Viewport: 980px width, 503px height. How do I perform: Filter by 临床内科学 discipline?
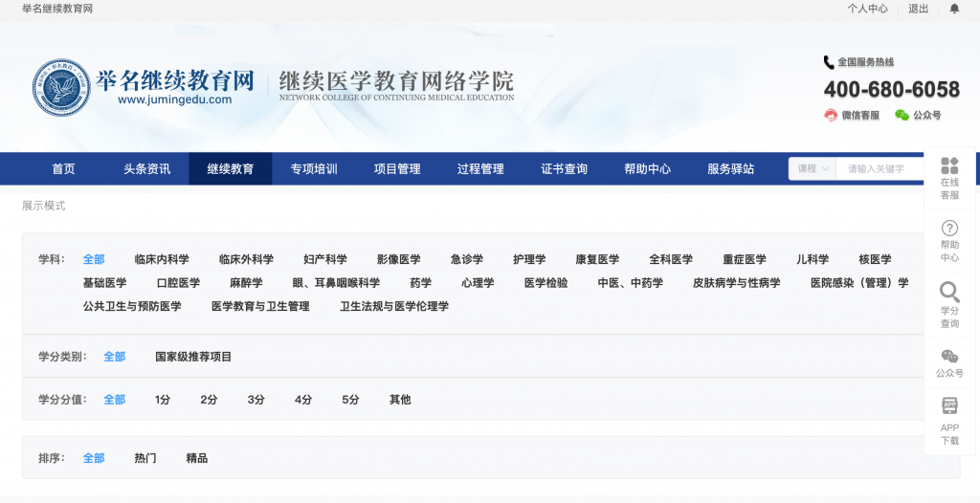tap(162, 259)
